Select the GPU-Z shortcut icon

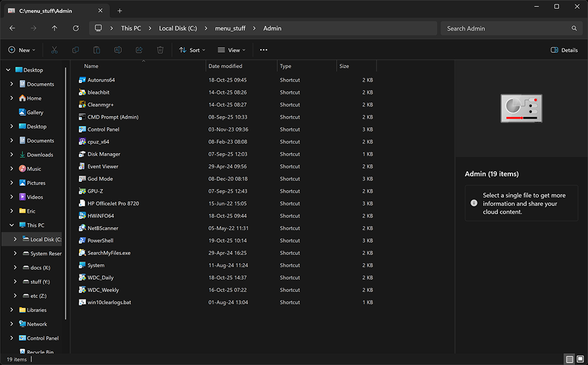pos(82,191)
